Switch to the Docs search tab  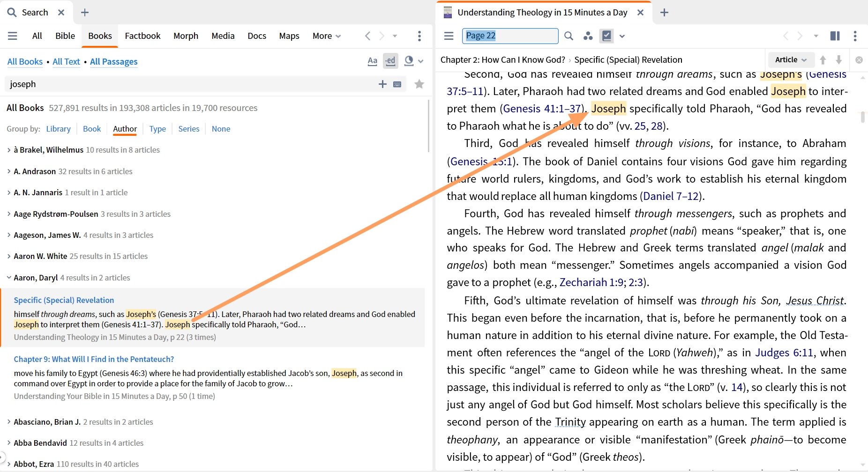pos(257,36)
